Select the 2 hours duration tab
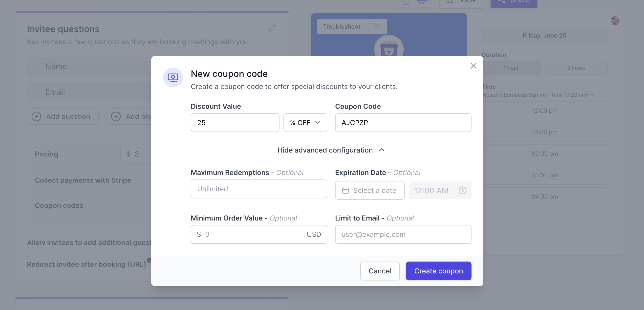The width and height of the screenshot is (644, 310). click(576, 68)
